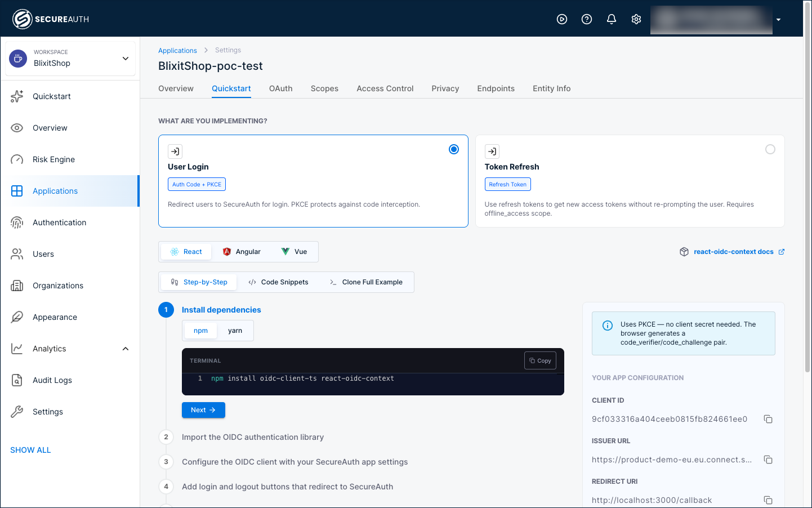Click the Applications grid icon in sidebar
This screenshot has height=508, width=812.
point(17,191)
